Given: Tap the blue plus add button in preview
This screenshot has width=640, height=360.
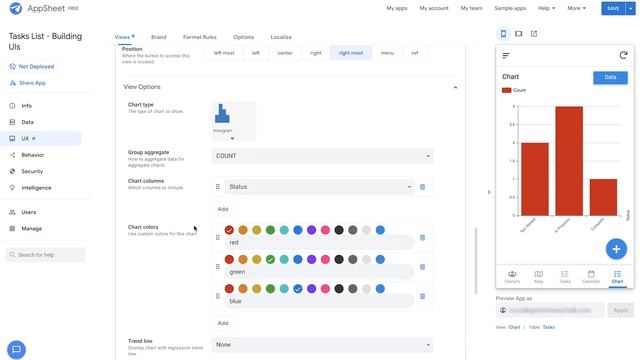Looking at the screenshot, I should [616, 249].
